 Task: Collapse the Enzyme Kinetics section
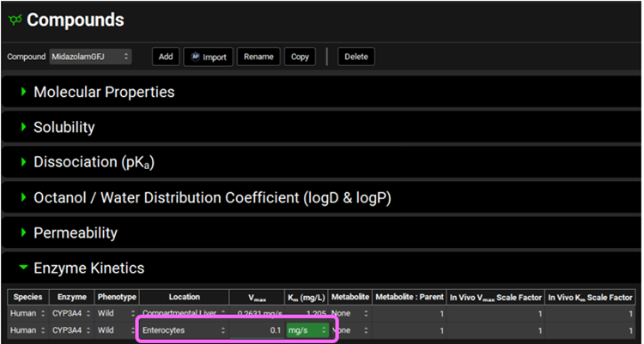pyautogui.click(x=24, y=269)
